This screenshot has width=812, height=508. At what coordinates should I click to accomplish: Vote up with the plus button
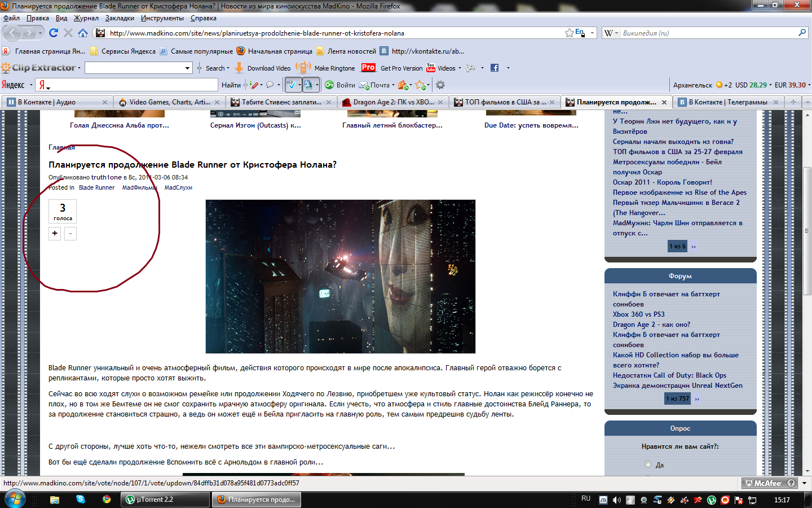(55, 233)
